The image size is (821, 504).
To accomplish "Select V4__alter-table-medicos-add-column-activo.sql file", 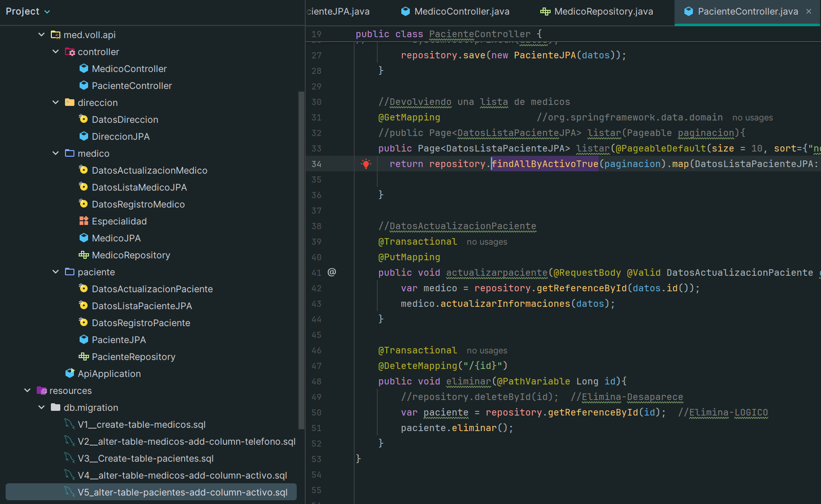I will click(182, 475).
